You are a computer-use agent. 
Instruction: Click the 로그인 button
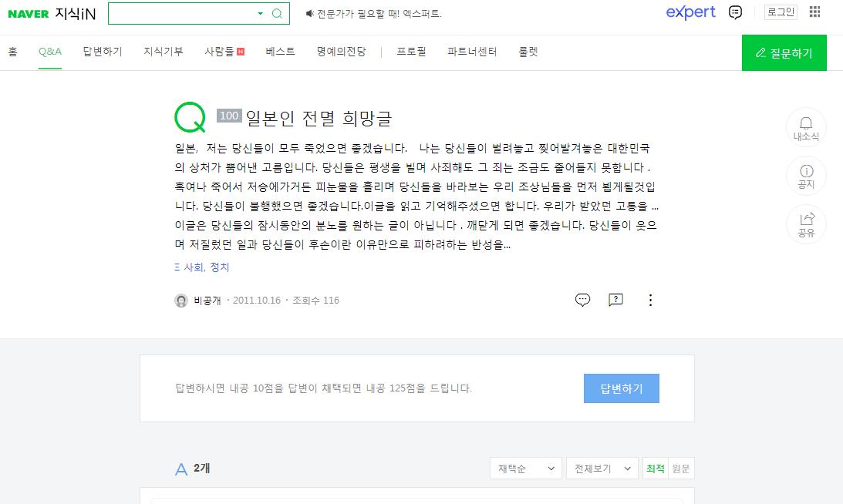click(781, 12)
